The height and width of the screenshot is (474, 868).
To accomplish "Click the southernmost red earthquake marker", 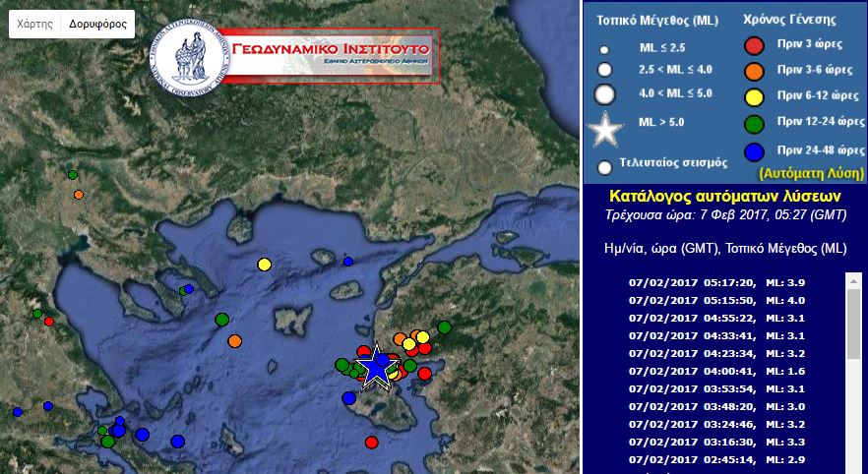I will [x=372, y=442].
